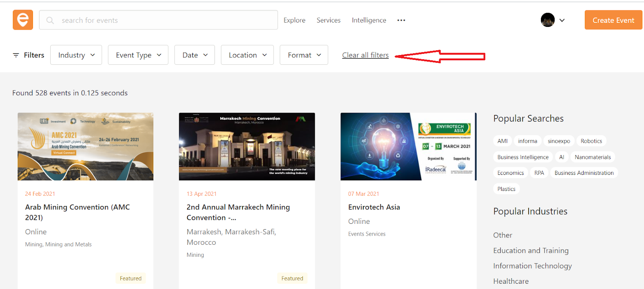Click the Filters icon label
Viewport: 644px width, 289px height.
[x=29, y=55]
